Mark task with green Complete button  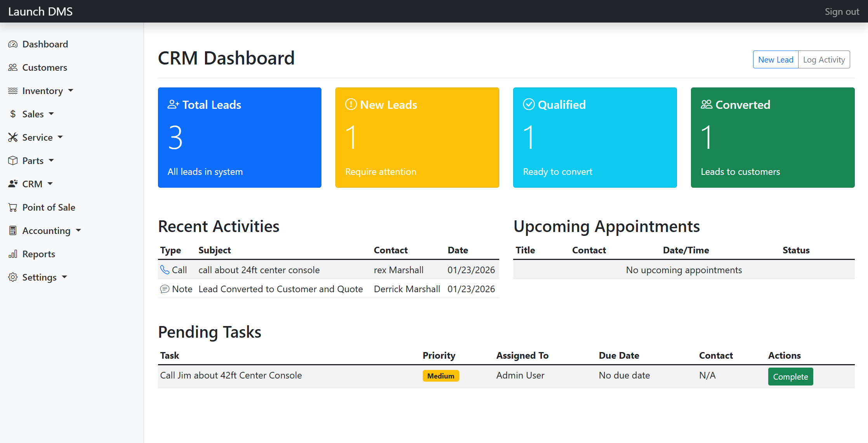click(x=790, y=377)
